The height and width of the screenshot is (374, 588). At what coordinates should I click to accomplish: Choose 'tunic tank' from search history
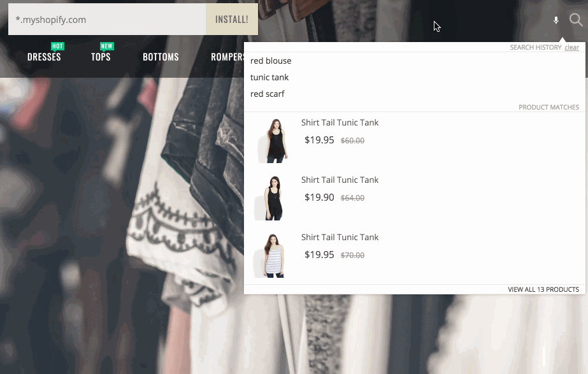tap(269, 78)
